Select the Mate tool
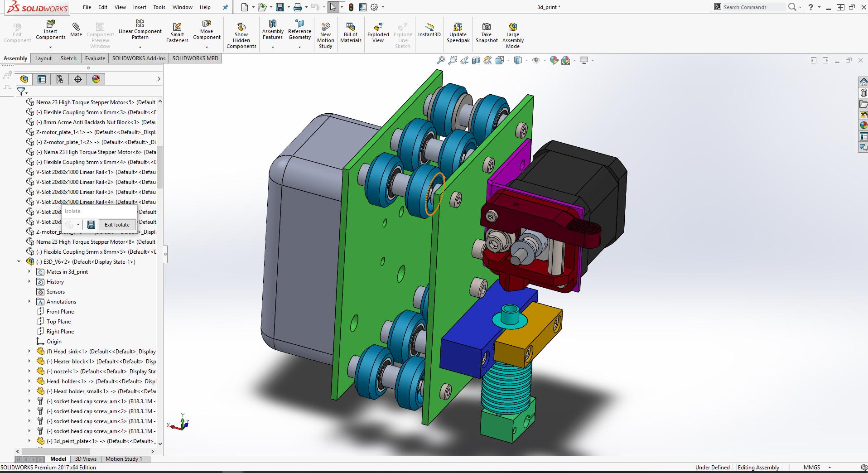Image resolution: width=868 pixels, height=473 pixels. point(76,30)
